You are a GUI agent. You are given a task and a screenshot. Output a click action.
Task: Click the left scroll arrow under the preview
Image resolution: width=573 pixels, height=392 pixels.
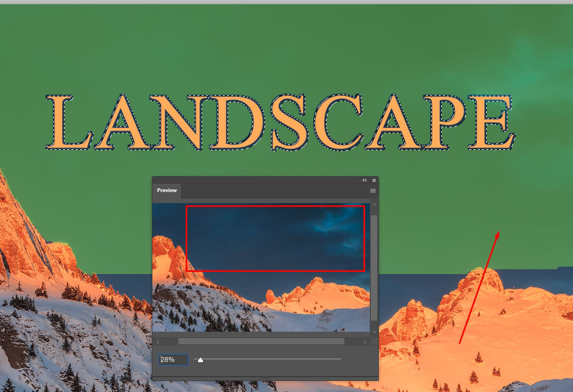coord(157,341)
